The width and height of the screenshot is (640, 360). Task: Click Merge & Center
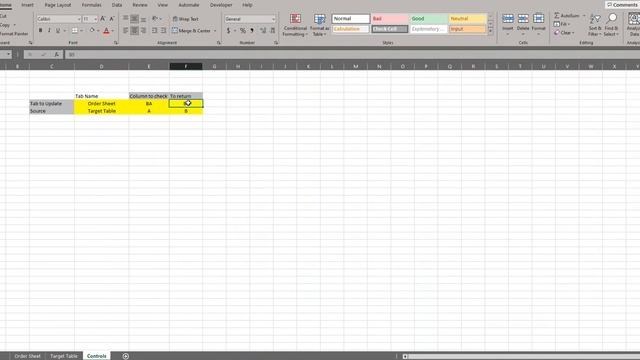coord(191,31)
